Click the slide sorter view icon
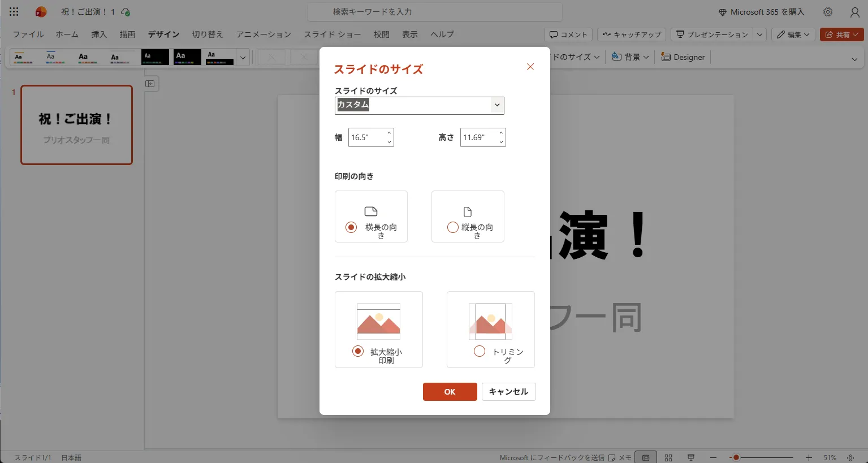The width and height of the screenshot is (868, 463). 668,457
